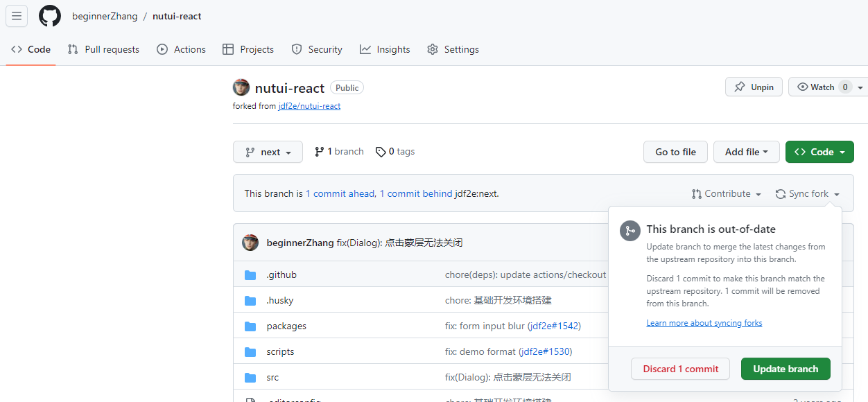Viewport: 868px width, 402px height.
Task: Open commit 'chore(deps): update actions/checkout'
Action: (x=526, y=275)
